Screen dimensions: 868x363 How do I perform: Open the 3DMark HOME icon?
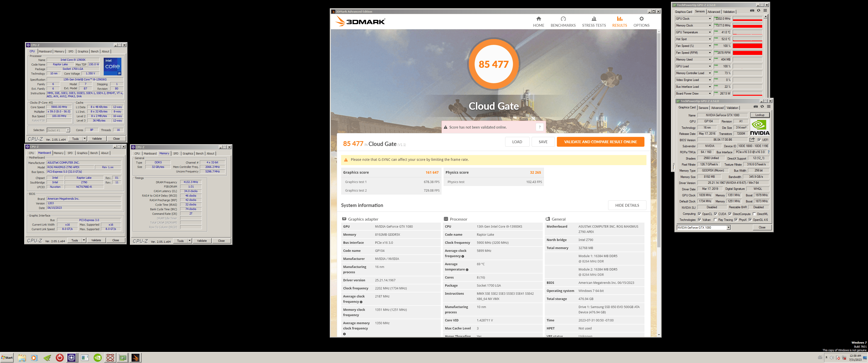[538, 19]
